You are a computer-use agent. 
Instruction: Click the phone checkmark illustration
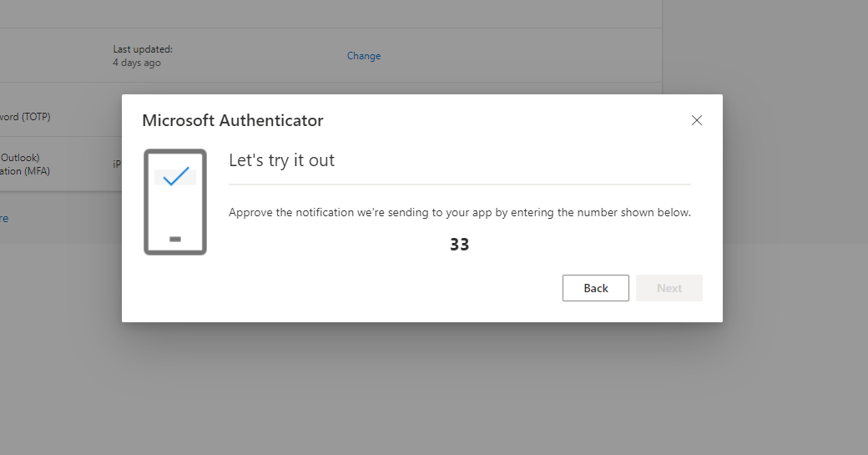pyautogui.click(x=175, y=201)
